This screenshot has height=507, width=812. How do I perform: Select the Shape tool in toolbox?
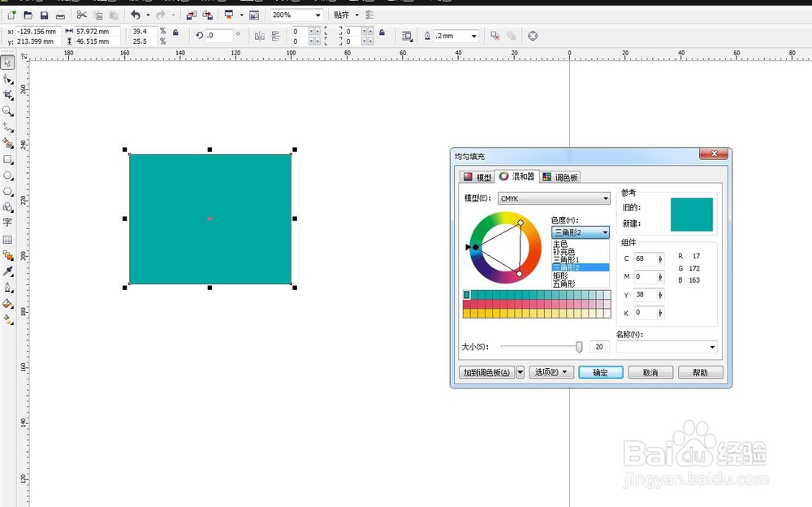tap(8, 78)
